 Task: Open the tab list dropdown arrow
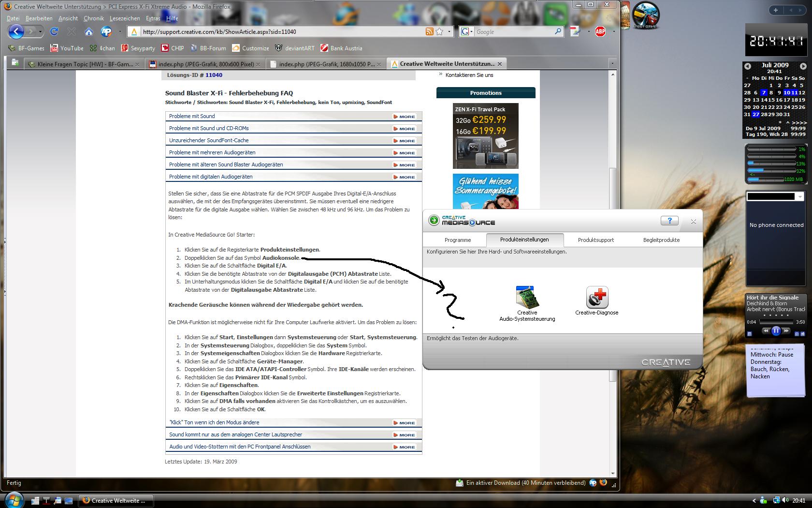[x=612, y=63]
